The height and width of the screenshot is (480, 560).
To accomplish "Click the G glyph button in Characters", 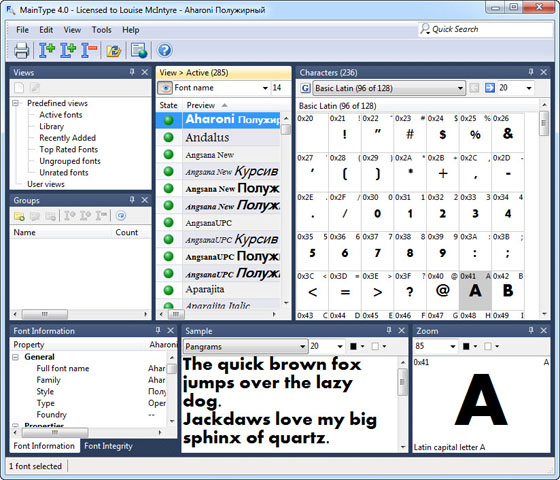I will [x=305, y=88].
